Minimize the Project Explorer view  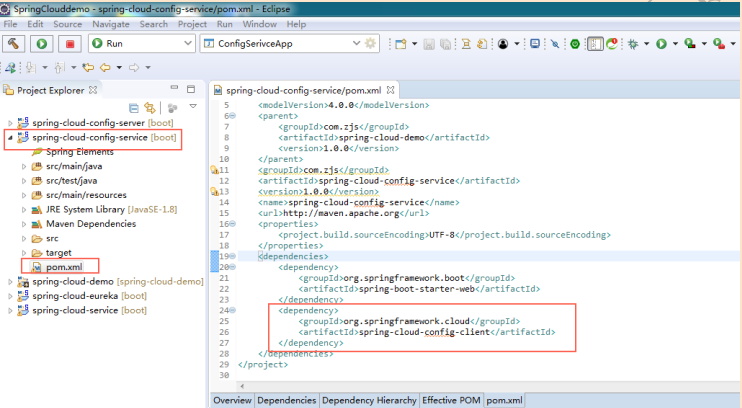click(174, 88)
